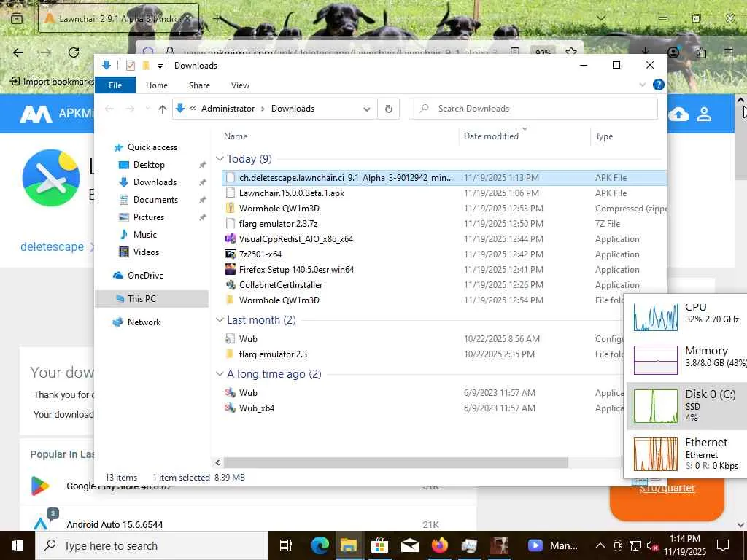Open Task View on the taskbar
The image size is (747, 560).
(285, 545)
